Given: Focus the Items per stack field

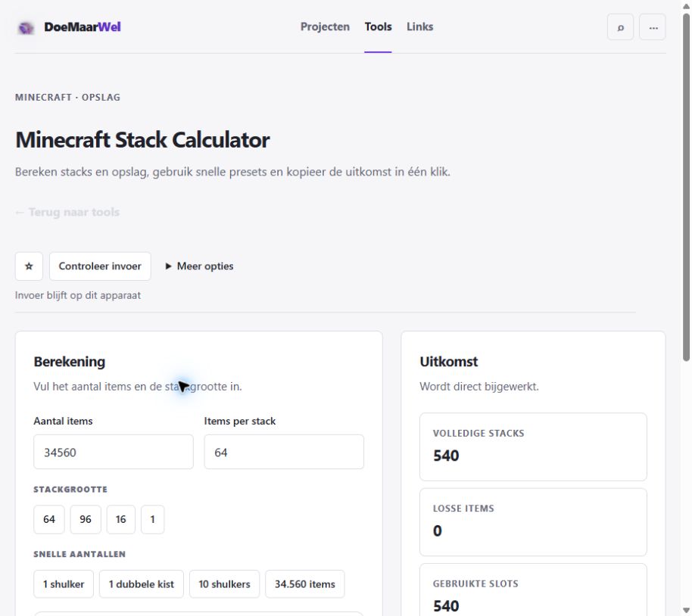Looking at the screenshot, I should [x=284, y=452].
